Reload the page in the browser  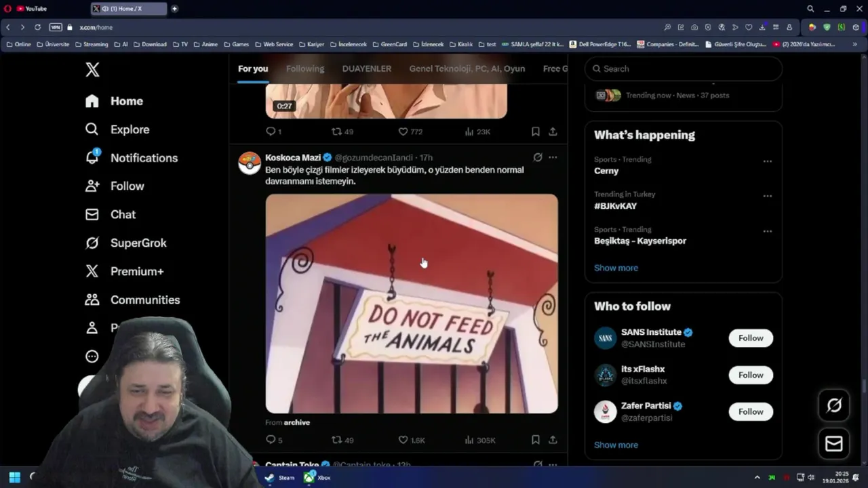(37, 27)
